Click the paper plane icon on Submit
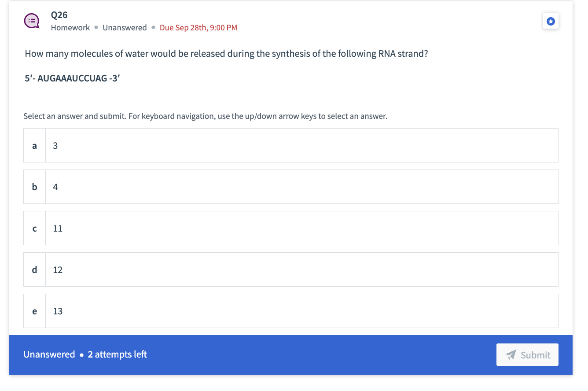Screen dimensions: 588x391 tap(511, 354)
